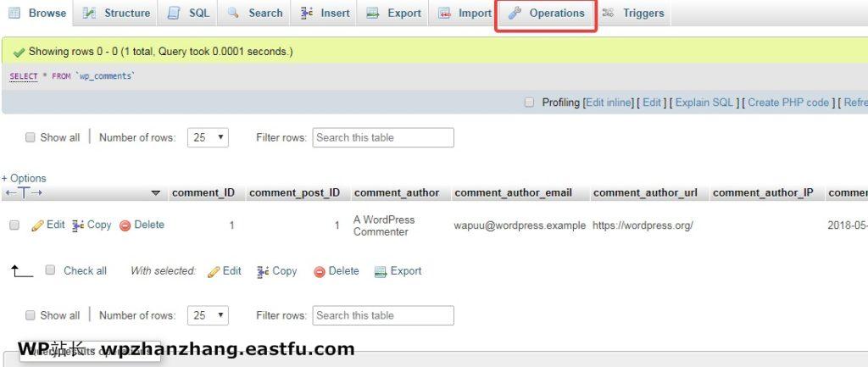This screenshot has width=868, height=367.
Task: Click the pencil icon in the comment row
Action: (x=37, y=225)
